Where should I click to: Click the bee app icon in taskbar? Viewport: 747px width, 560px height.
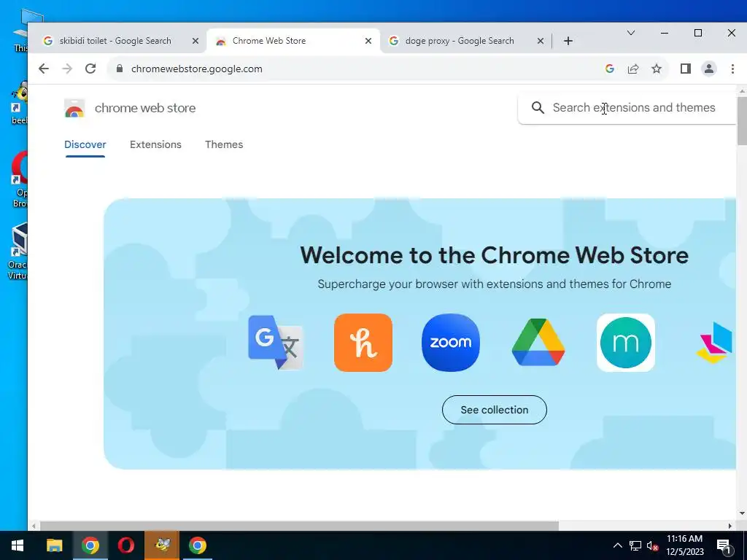point(162,545)
